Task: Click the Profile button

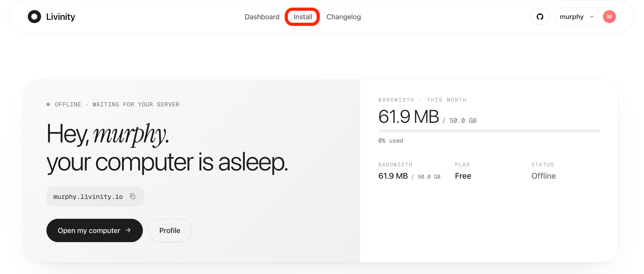Action: [170, 230]
